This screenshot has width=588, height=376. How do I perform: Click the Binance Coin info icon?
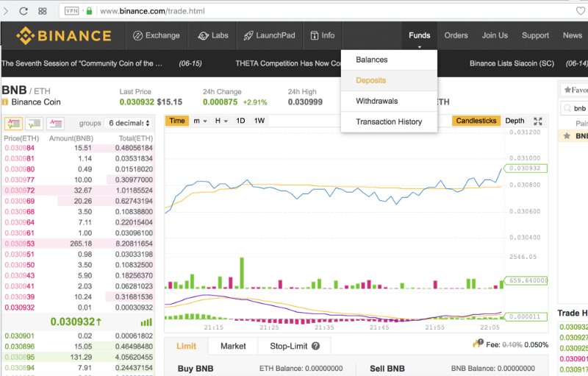5,102
